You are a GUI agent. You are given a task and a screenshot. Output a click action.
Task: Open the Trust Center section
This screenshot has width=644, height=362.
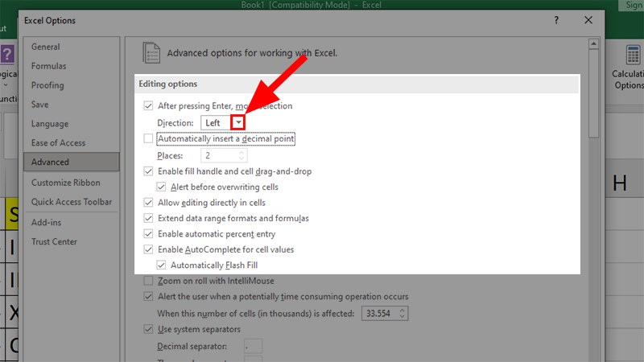click(56, 241)
